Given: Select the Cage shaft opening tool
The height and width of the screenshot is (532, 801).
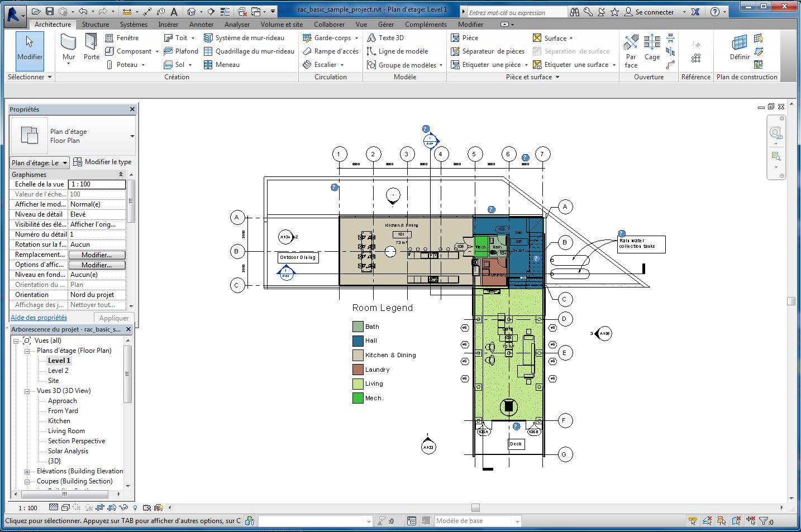Looking at the screenshot, I should [x=652, y=47].
